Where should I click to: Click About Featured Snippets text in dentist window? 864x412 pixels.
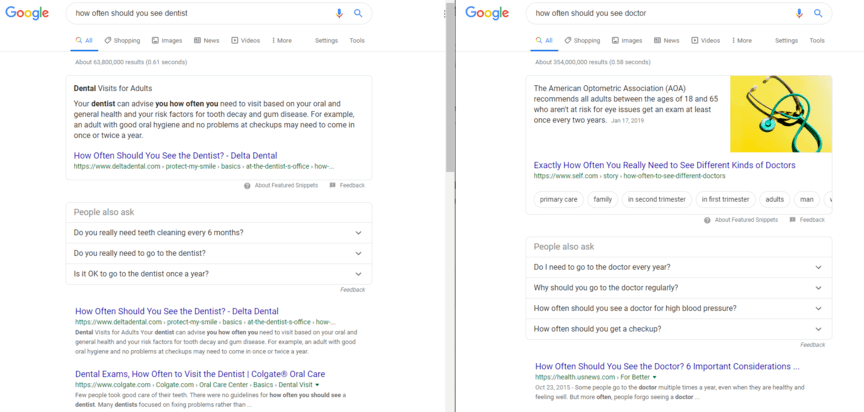coord(286,186)
